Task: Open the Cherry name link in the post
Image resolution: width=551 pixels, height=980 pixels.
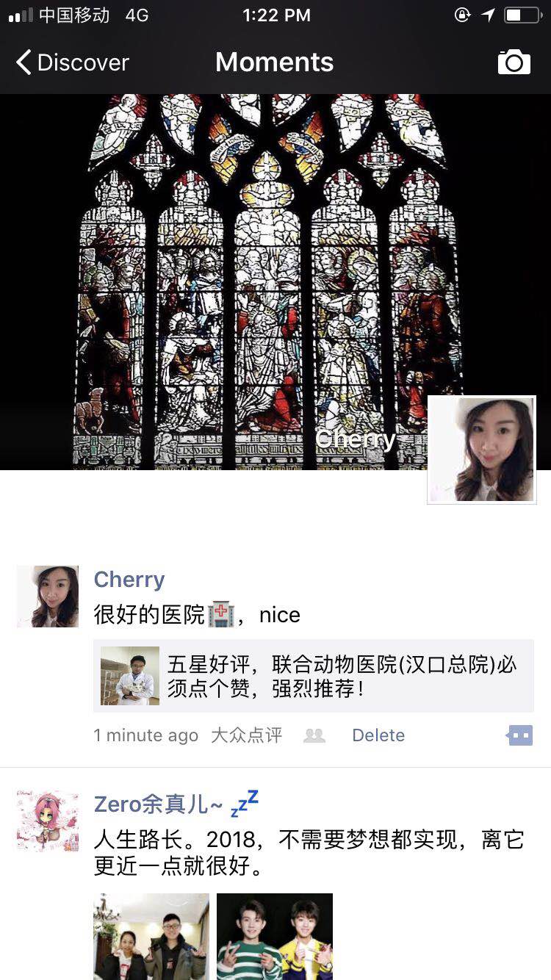Action: (129, 580)
